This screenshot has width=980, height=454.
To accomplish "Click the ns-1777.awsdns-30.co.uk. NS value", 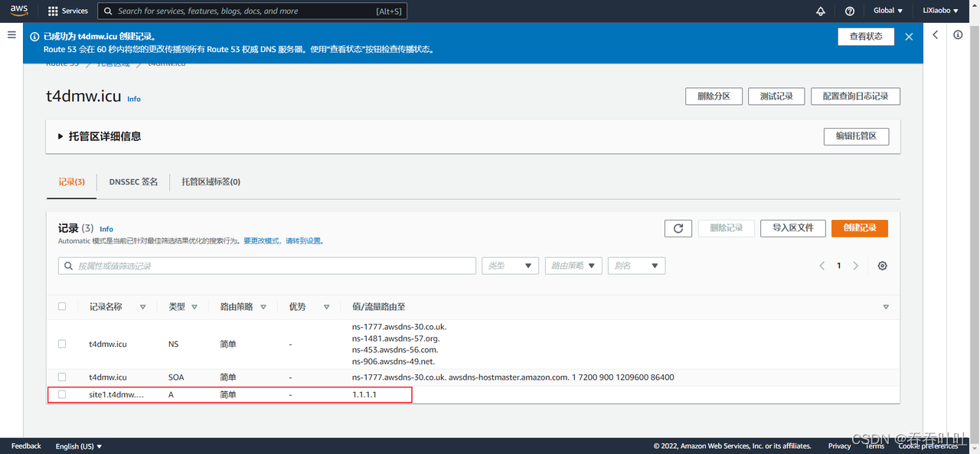I will [x=399, y=327].
